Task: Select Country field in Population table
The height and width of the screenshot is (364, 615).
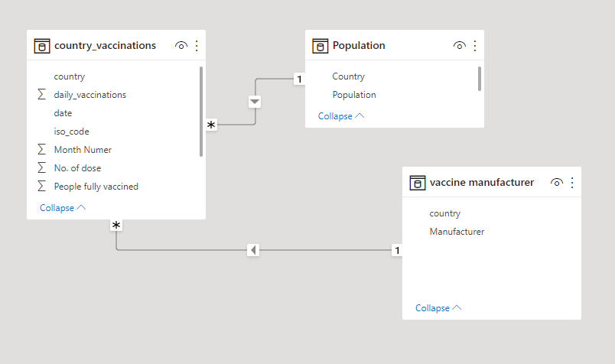Action: 348,76
